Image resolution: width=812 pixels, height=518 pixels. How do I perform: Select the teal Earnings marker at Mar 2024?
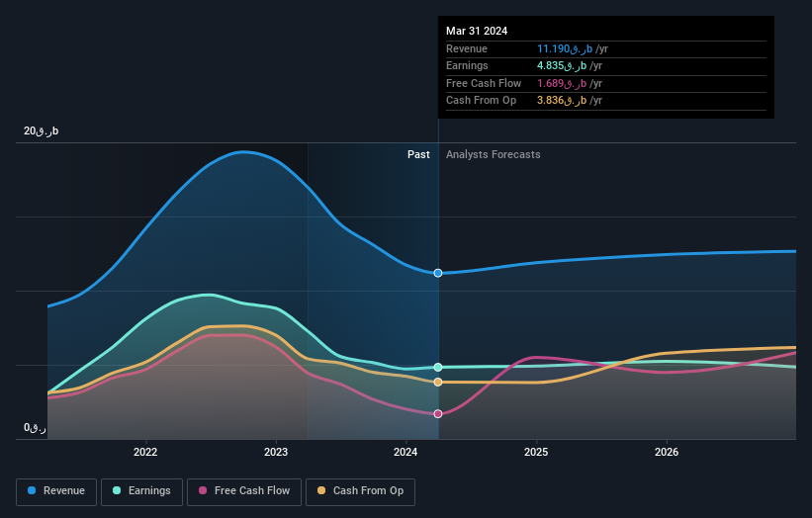(438, 368)
